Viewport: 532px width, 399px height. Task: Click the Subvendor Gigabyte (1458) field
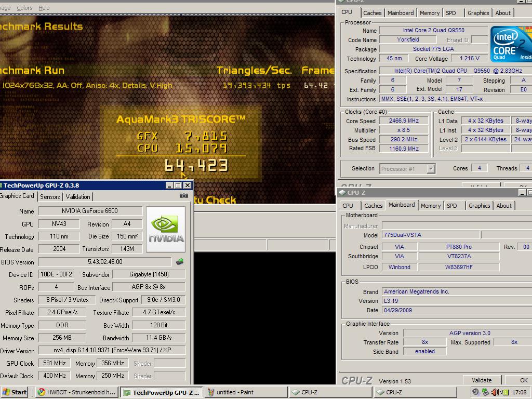149,274
